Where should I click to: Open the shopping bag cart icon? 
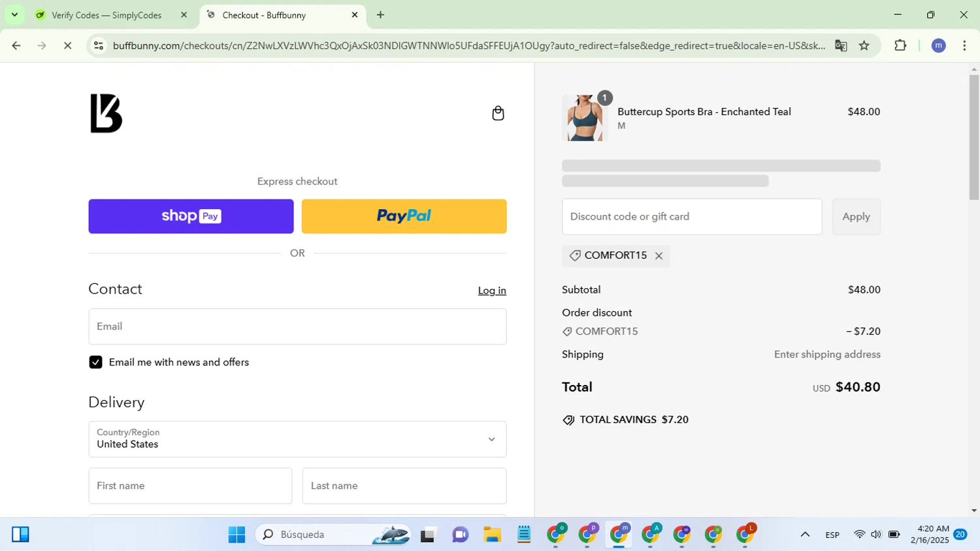click(498, 113)
